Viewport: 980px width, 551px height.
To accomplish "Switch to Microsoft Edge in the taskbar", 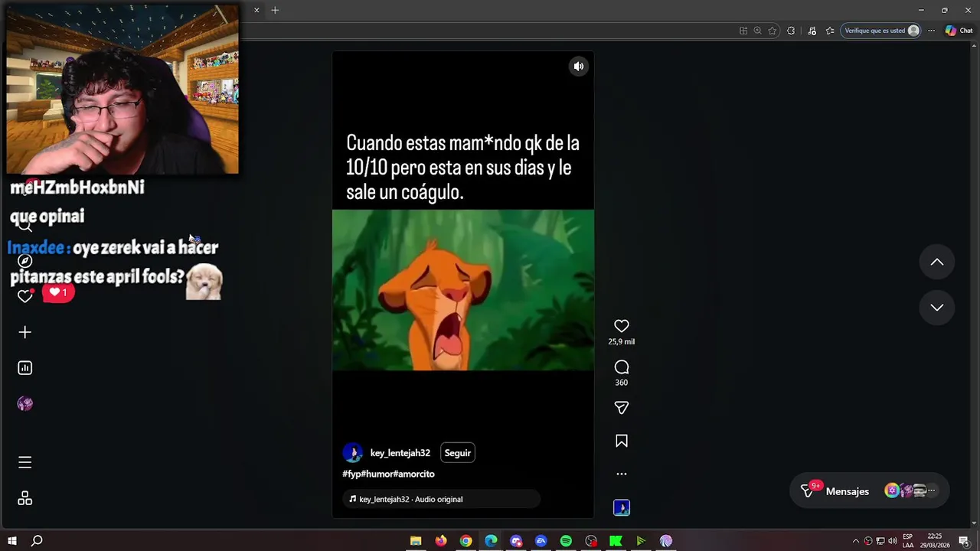I will click(x=491, y=541).
